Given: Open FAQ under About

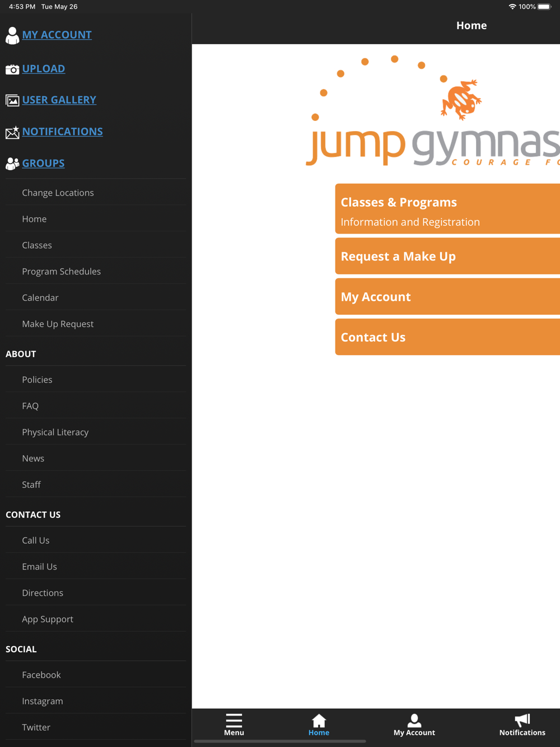Looking at the screenshot, I should click(x=96, y=406).
